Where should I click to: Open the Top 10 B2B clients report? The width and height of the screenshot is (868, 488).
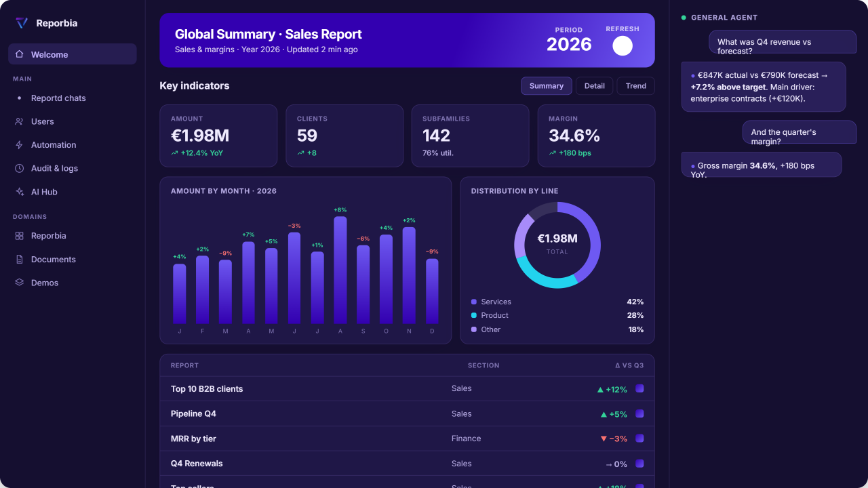pyautogui.click(x=207, y=389)
